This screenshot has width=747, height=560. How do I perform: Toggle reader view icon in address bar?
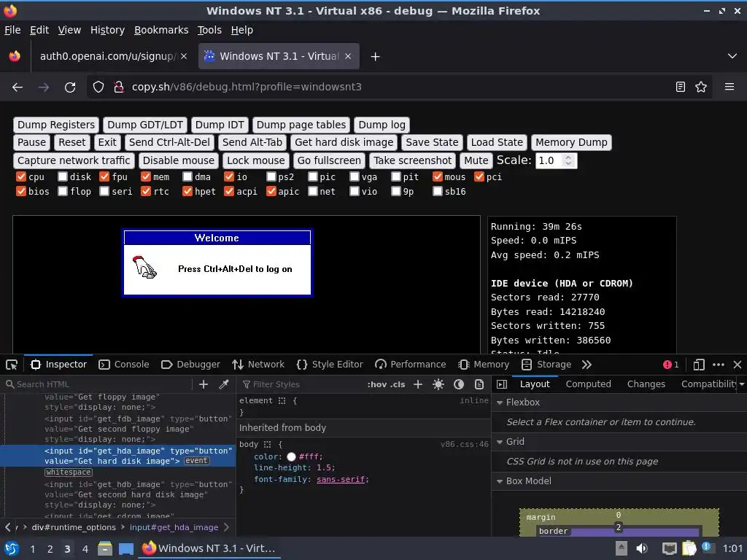(x=681, y=87)
